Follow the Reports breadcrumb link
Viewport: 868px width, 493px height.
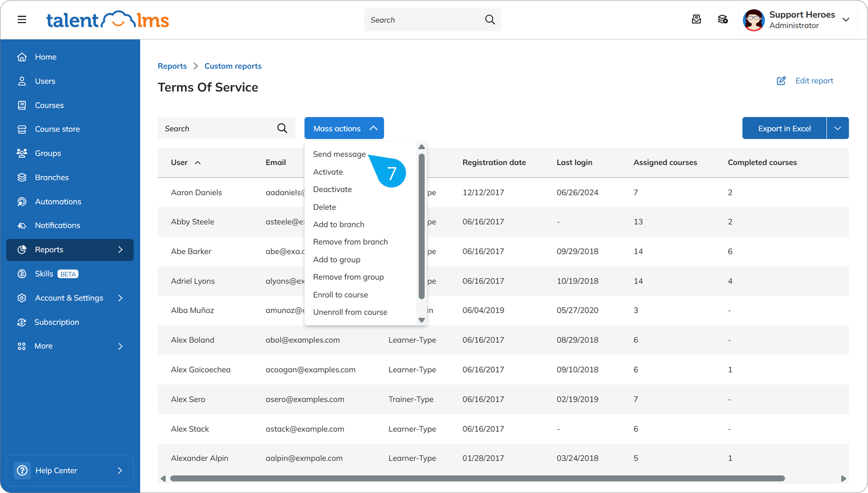point(172,66)
